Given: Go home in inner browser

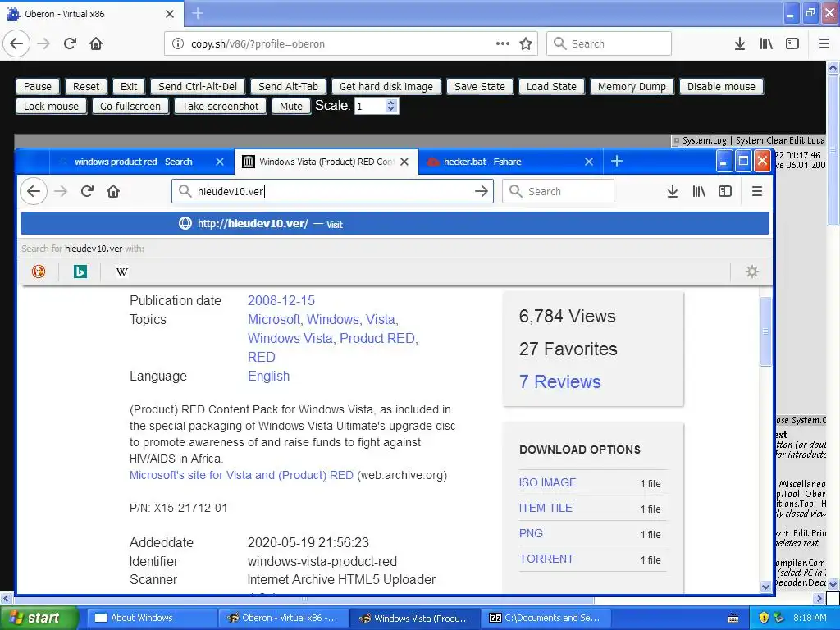Looking at the screenshot, I should pos(113,191).
